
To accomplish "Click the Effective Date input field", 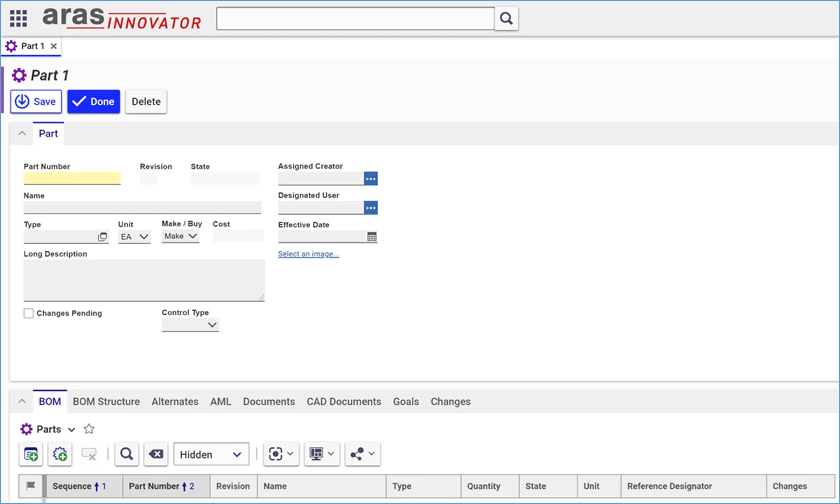I will [322, 237].
